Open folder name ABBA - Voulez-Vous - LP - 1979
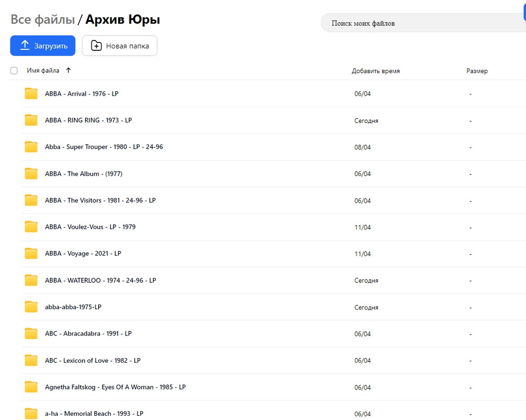526x420 pixels. click(90, 227)
